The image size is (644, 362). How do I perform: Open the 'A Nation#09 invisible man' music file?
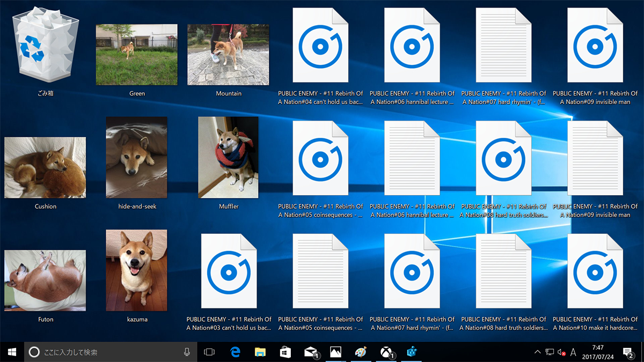(x=595, y=47)
